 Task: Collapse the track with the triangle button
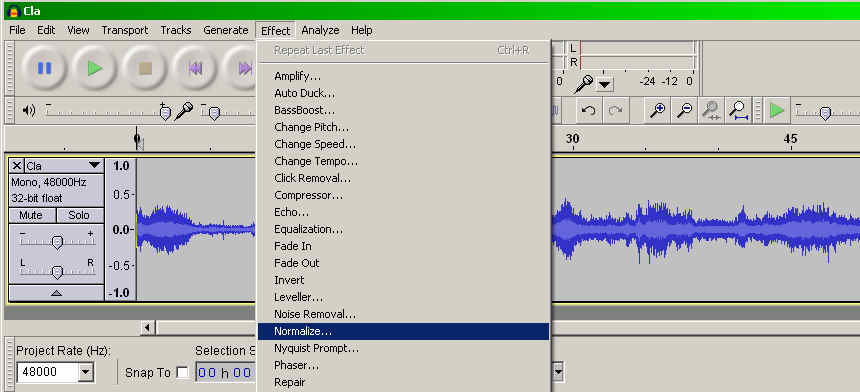tap(56, 293)
